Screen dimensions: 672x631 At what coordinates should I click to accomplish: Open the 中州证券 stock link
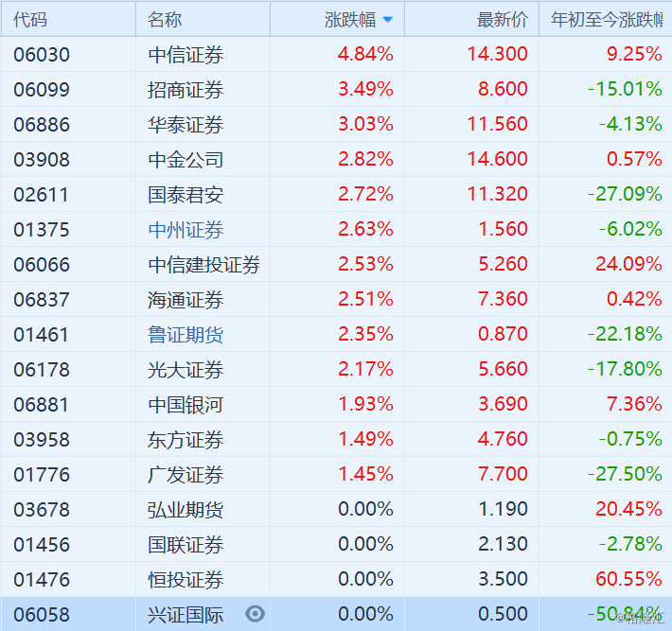click(186, 230)
